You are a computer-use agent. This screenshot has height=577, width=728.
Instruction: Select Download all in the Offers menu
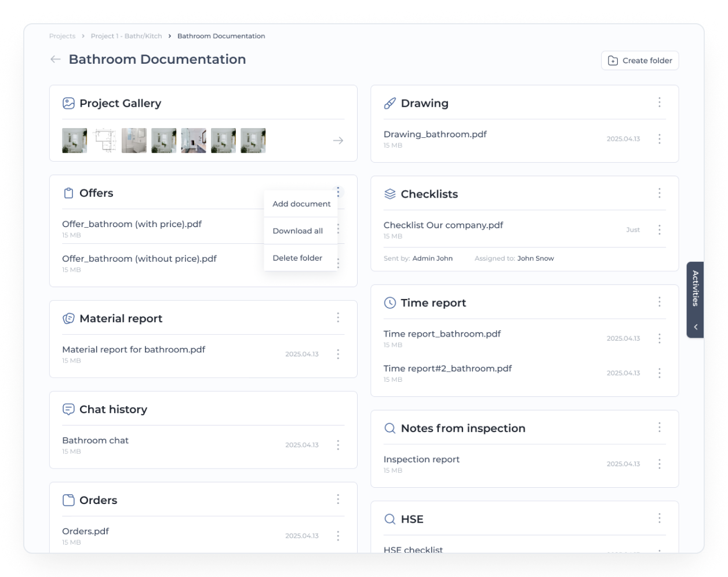point(301,231)
